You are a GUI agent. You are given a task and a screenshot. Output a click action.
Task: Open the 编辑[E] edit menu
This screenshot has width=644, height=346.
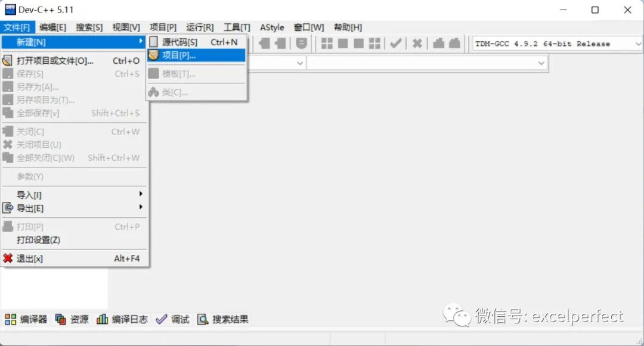point(52,27)
